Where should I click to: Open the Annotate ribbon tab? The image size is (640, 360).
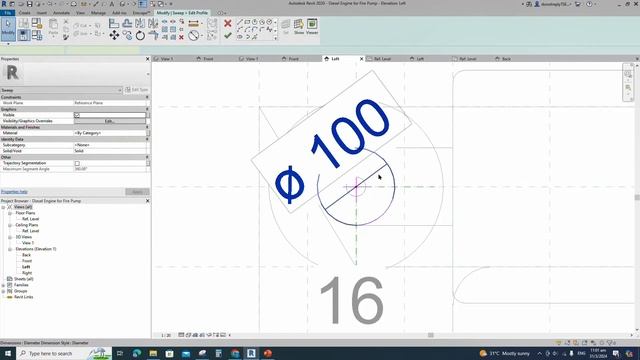tap(61, 13)
